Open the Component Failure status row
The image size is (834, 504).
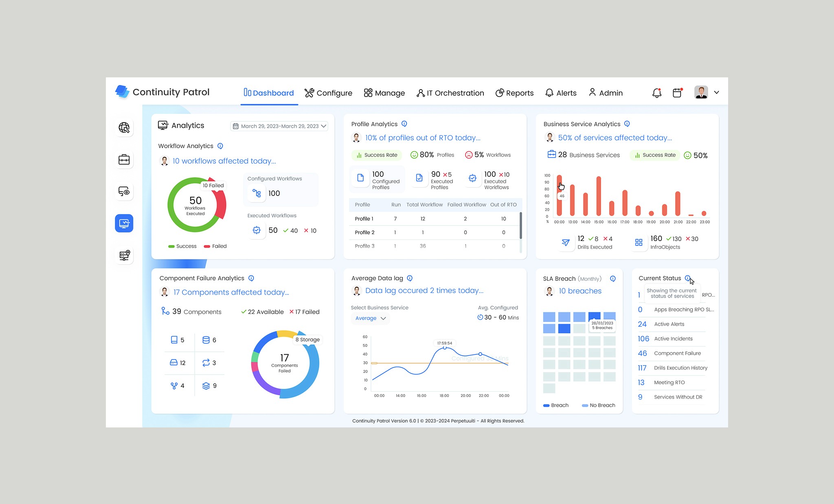pyautogui.click(x=672, y=353)
